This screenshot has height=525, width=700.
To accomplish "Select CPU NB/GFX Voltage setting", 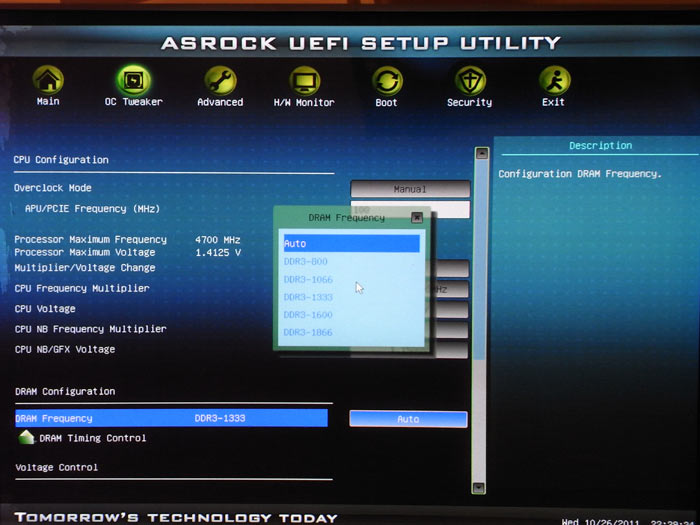I will pos(65,349).
